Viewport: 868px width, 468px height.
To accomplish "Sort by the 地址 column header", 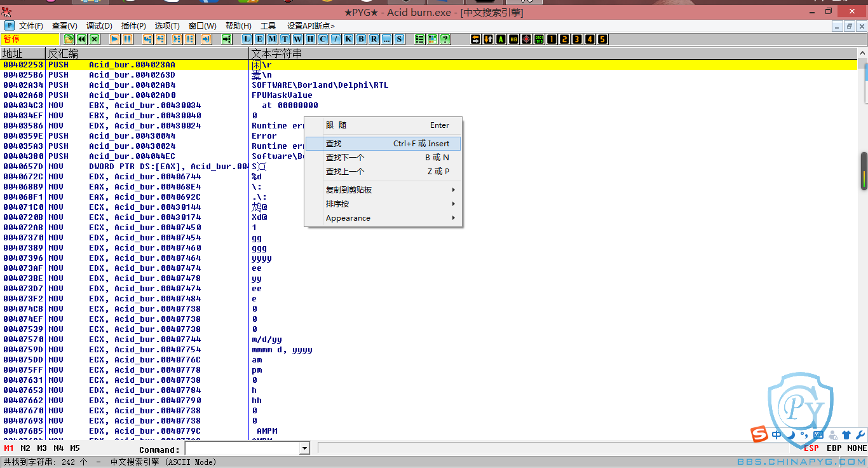I will point(23,53).
